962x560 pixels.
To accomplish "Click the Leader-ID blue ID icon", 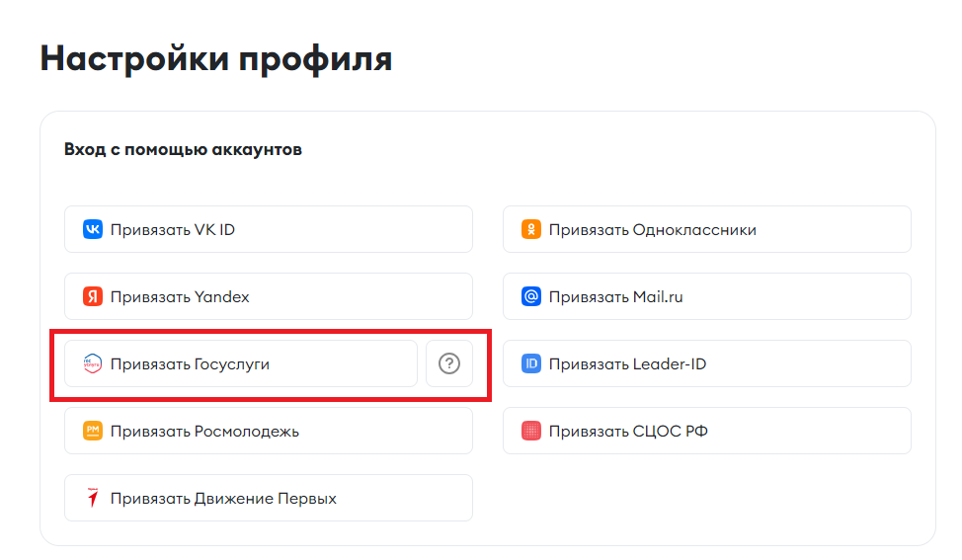I will [531, 363].
